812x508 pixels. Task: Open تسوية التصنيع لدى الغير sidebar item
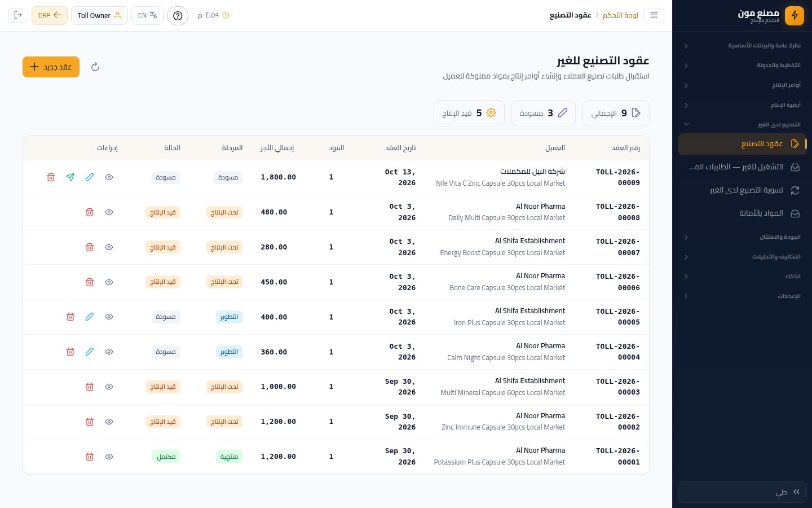pyautogui.click(x=742, y=190)
